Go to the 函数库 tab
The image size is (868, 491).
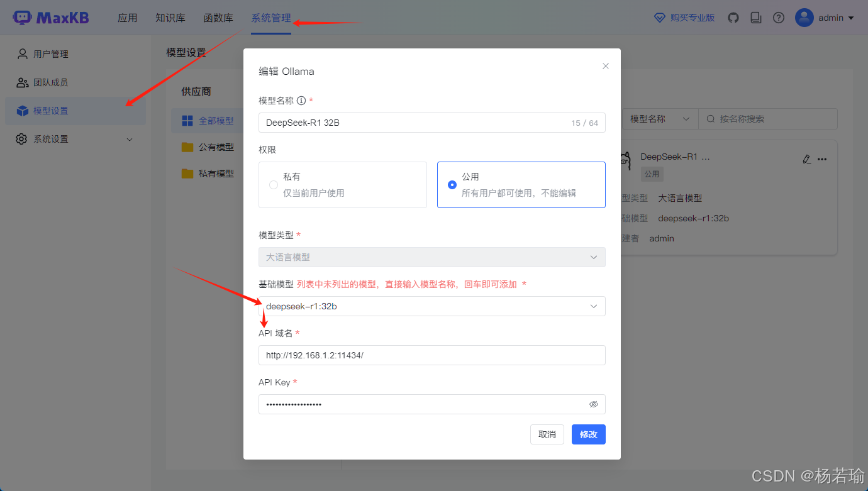pos(218,18)
